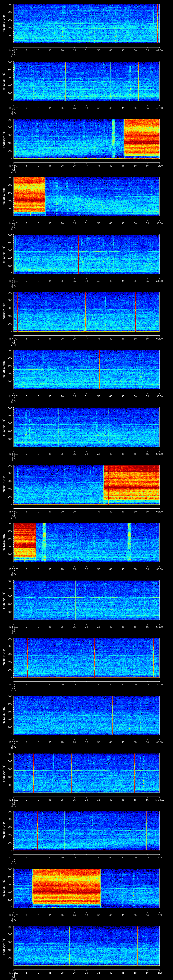Pick the spectrogram panel beginning 16:51:00
173x980 pixels.
[86, 312]
